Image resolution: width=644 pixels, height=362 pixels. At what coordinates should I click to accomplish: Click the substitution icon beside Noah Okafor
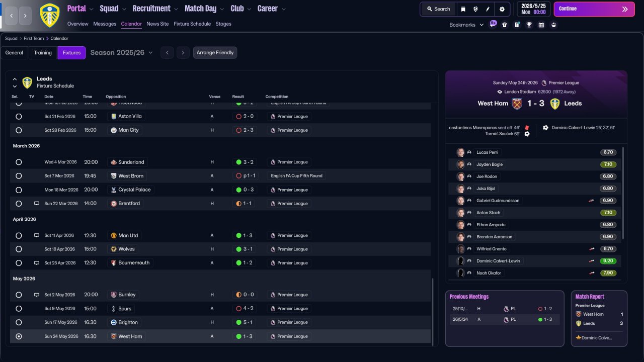[x=592, y=273]
